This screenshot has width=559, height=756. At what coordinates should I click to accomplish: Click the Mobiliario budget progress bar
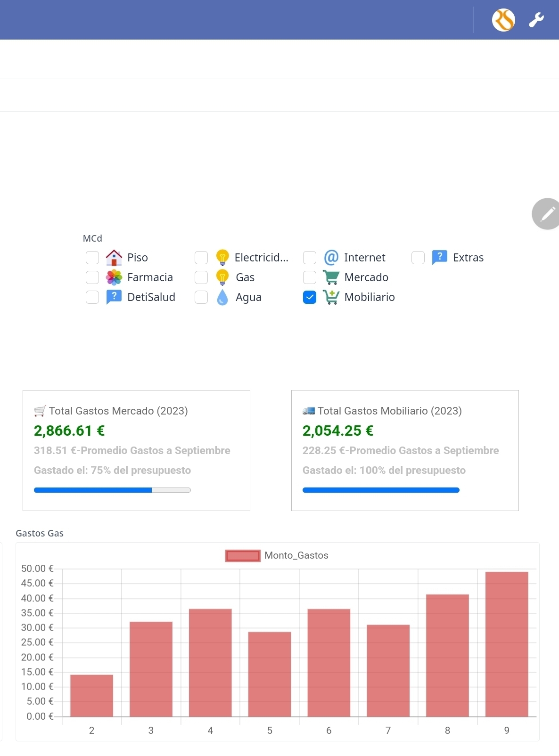point(381,490)
